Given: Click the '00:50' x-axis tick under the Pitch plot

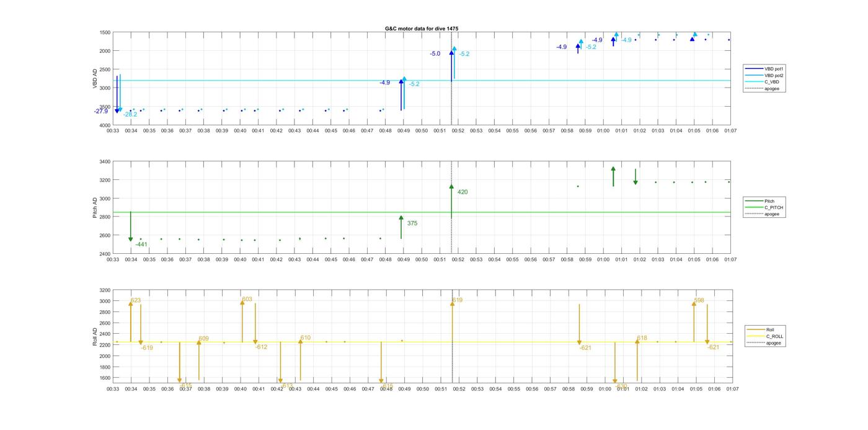Looking at the screenshot, I should click(422, 260).
